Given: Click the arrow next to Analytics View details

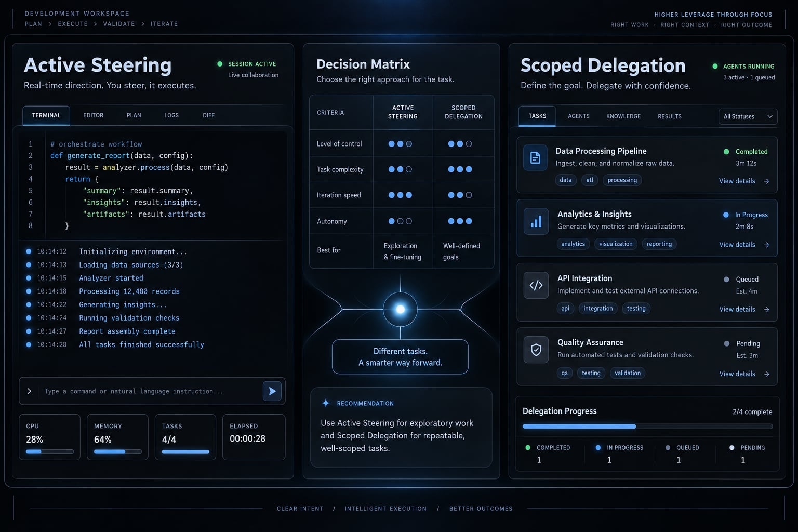Looking at the screenshot, I should coord(766,245).
